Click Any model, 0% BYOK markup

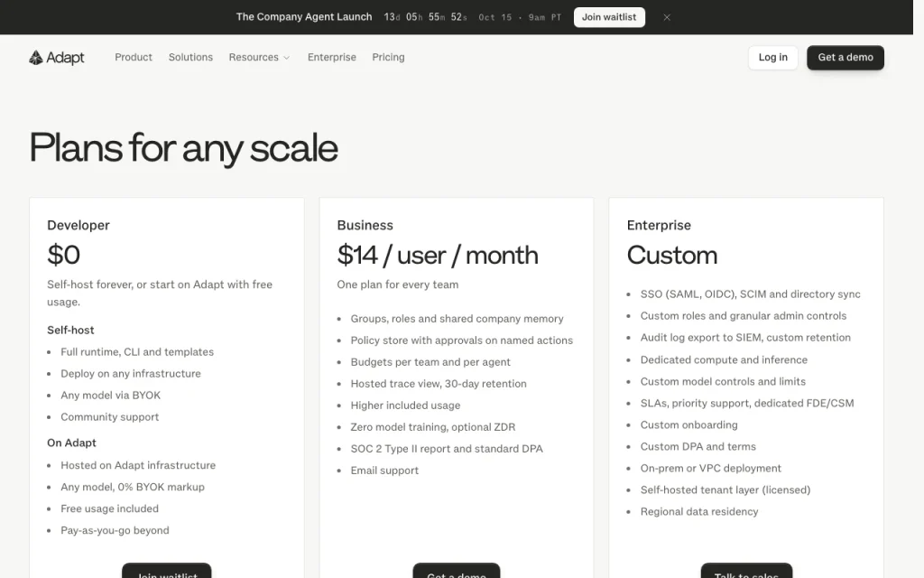click(x=133, y=487)
